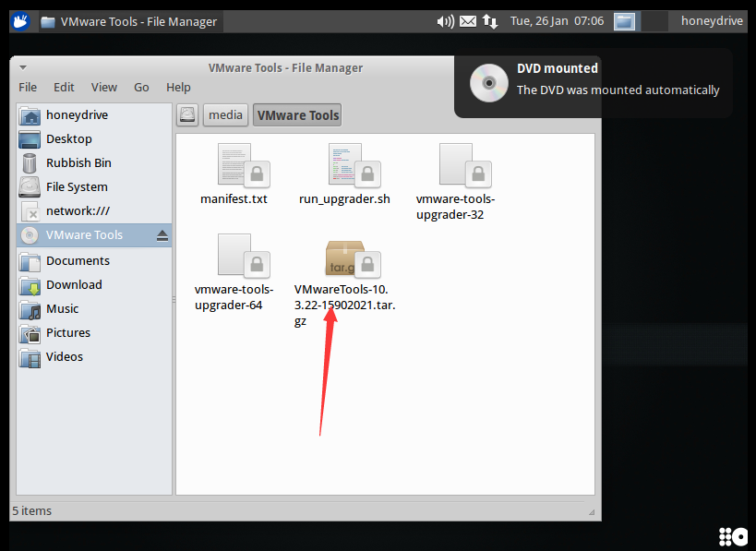Select the VMware Tools disc icon
756x551 pixels.
pyautogui.click(x=30, y=235)
